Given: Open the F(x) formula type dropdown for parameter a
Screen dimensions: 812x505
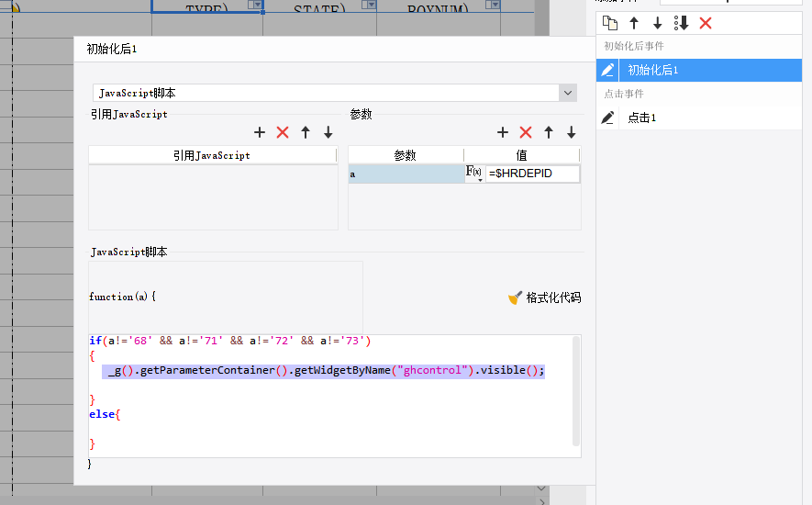Looking at the screenshot, I should [x=474, y=174].
